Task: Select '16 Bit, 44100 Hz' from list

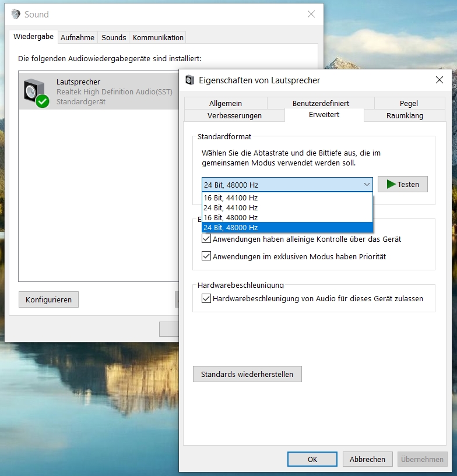Action: pos(230,198)
